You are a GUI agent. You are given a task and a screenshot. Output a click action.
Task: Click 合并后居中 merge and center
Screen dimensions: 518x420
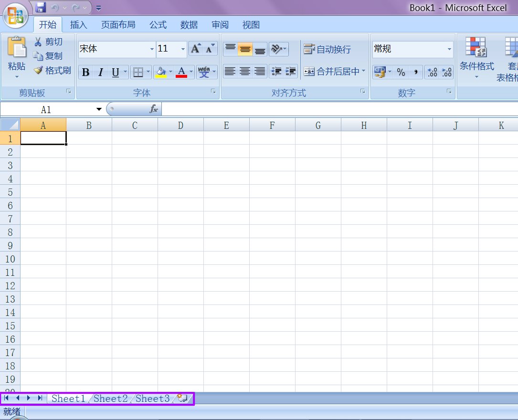[x=331, y=71]
